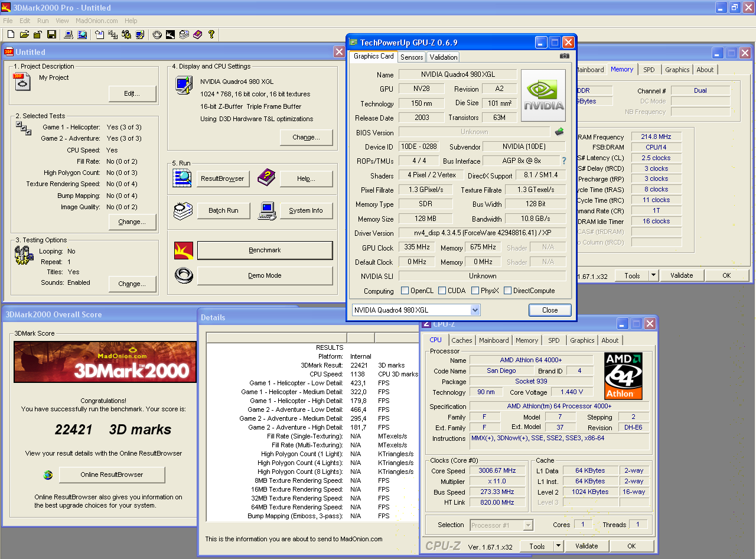Open the File menu
The width and height of the screenshot is (756, 559).
tap(8, 21)
